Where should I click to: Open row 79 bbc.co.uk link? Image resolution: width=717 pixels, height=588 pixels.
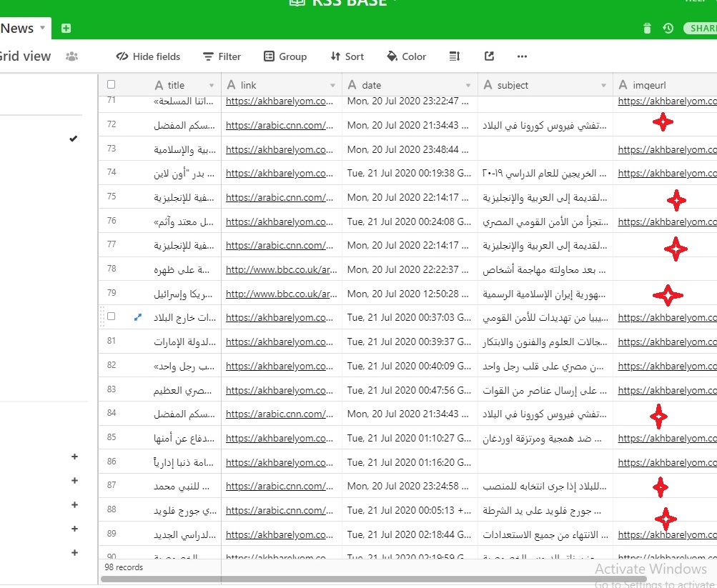pyautogui.click(x=281, y=294)
